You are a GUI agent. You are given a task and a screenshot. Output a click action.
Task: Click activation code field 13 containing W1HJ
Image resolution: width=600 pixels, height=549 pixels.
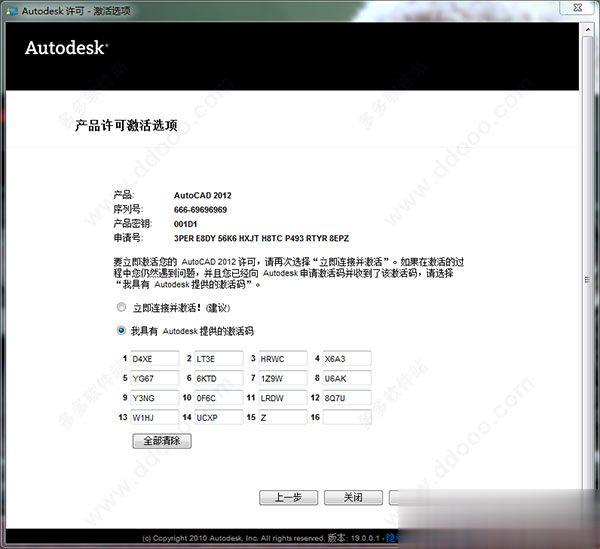pyautogui.click(x=155, y=417)
